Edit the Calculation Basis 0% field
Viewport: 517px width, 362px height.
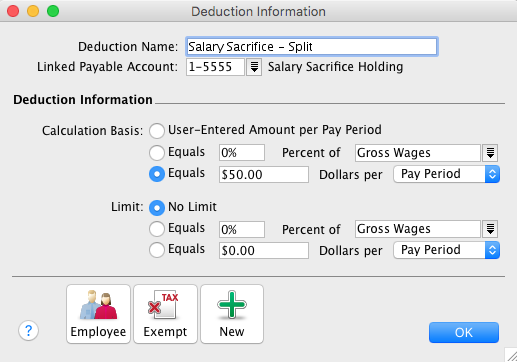point(242,153)
